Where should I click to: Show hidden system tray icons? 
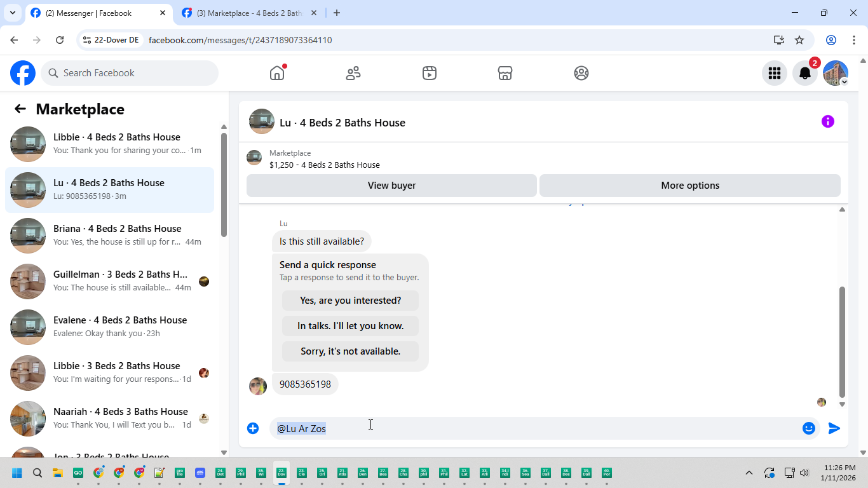click(x=749, y=473)
